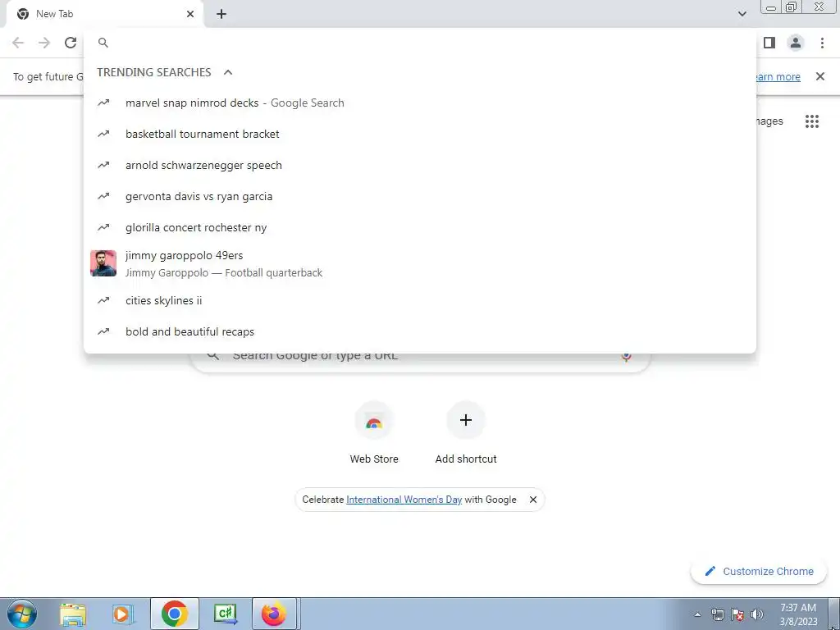Open International Women's Day link
This screenshot has height=630, width=840.
tap(404, 500)
